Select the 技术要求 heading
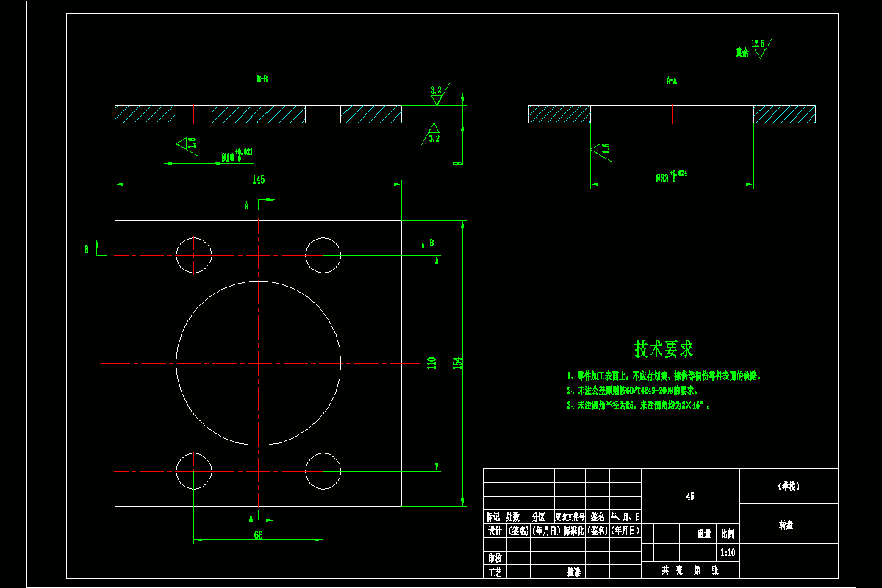The image size is (882, 588). click(664, 349)
